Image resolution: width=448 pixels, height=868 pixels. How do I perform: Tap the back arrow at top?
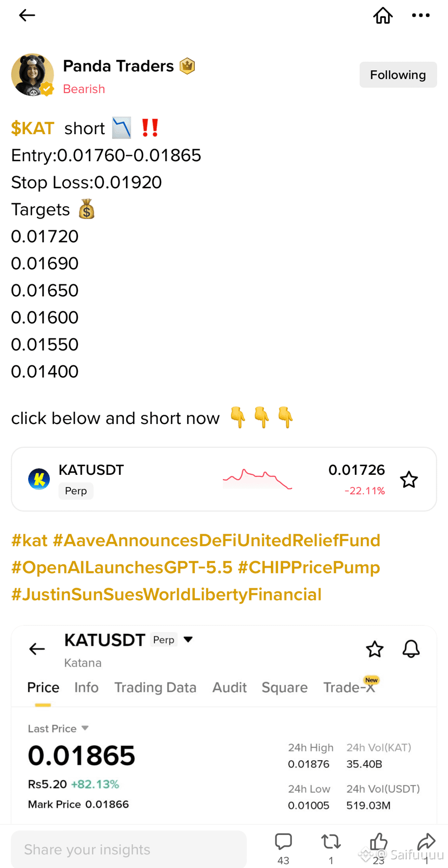coord(27,15)
